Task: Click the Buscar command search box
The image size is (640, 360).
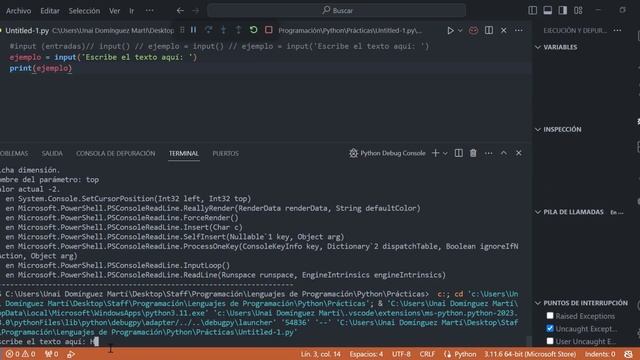Action: tap(337, 11)
